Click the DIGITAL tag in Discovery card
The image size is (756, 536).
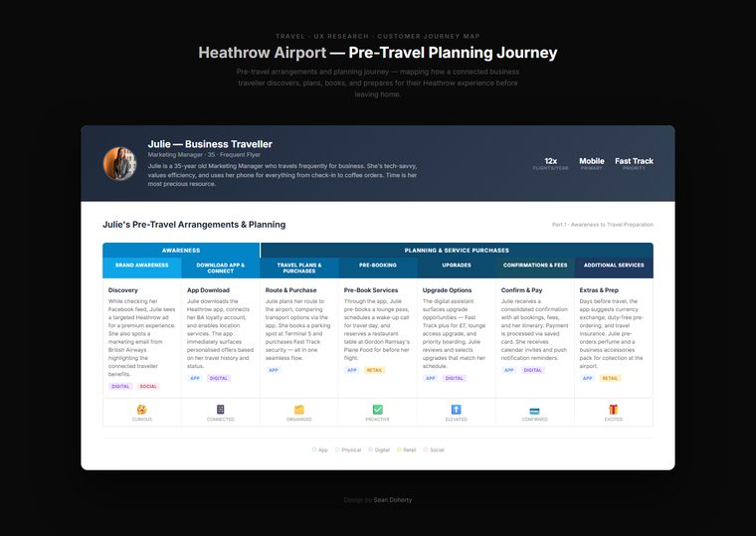tap(120, 386)
